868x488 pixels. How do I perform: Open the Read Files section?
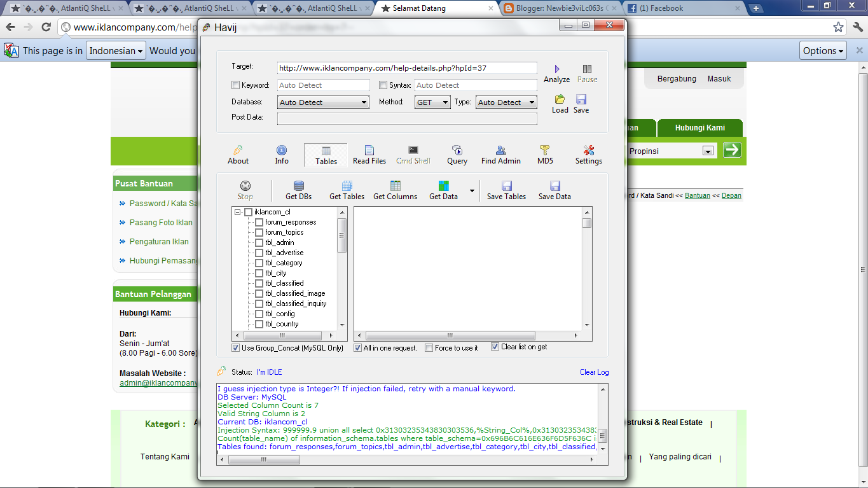tap(369, 155)
